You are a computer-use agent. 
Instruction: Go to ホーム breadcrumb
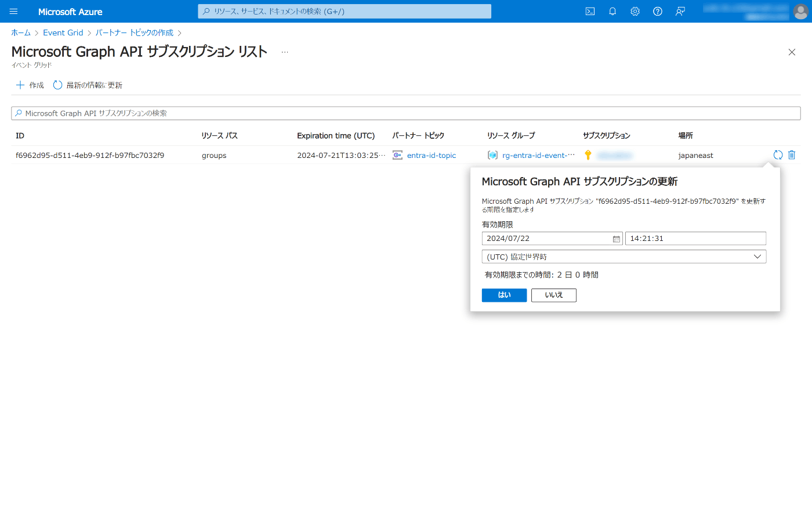pos(21,33)
